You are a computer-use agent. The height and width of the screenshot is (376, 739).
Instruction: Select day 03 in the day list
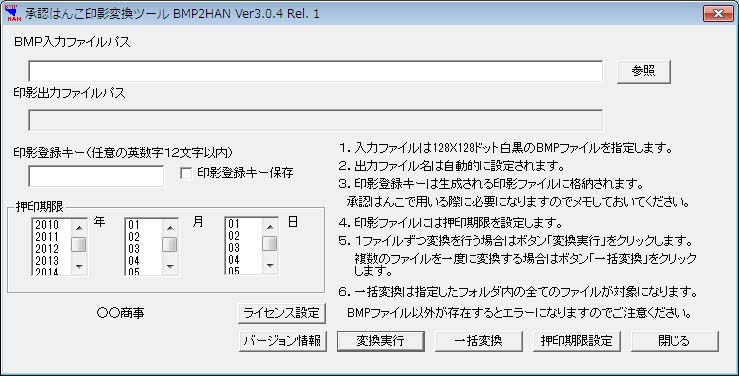click(x=234, y=247)
